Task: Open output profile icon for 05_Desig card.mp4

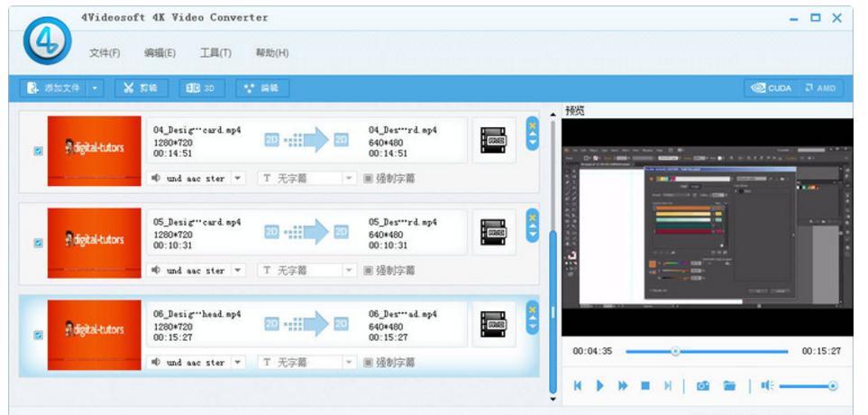Action: [493, 232]
